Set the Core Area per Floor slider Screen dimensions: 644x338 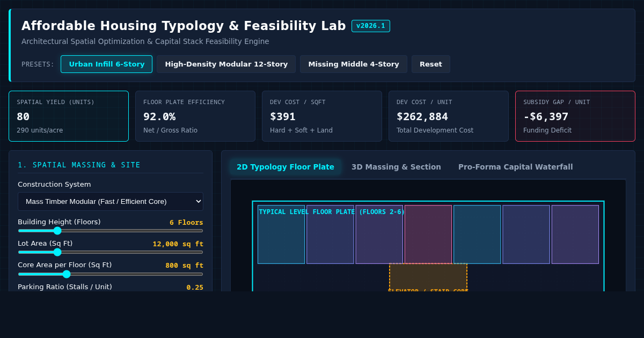(111, 274)
